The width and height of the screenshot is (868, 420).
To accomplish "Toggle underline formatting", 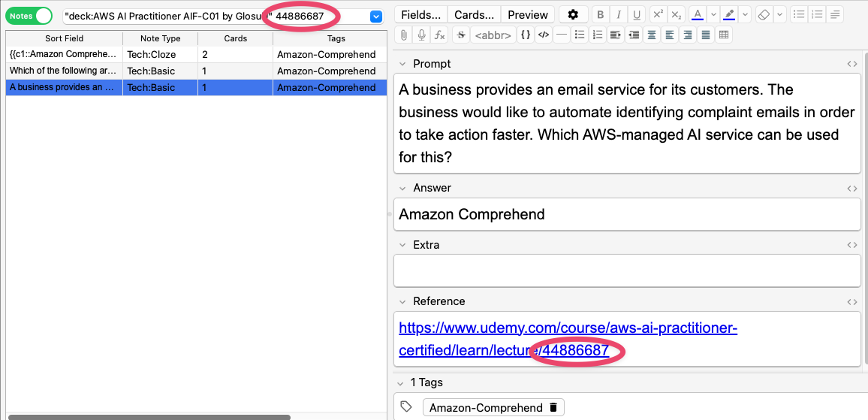I will coord(637,14).
